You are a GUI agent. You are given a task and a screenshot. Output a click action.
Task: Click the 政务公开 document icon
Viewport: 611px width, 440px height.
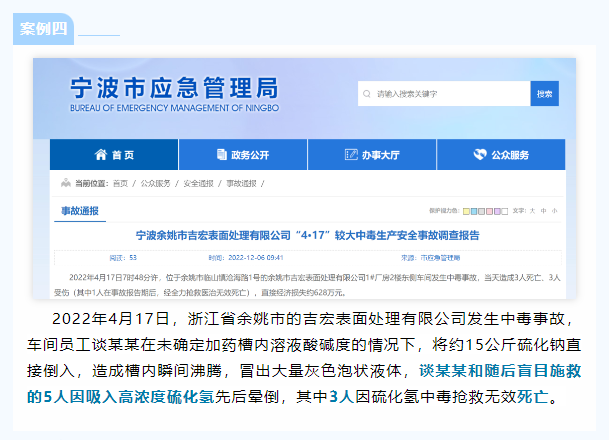point(222,155)
